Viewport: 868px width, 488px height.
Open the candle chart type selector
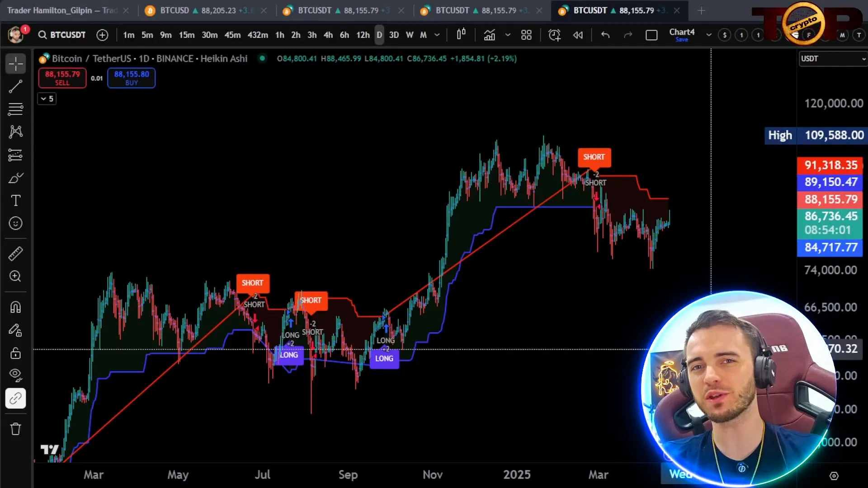(461, 34)
